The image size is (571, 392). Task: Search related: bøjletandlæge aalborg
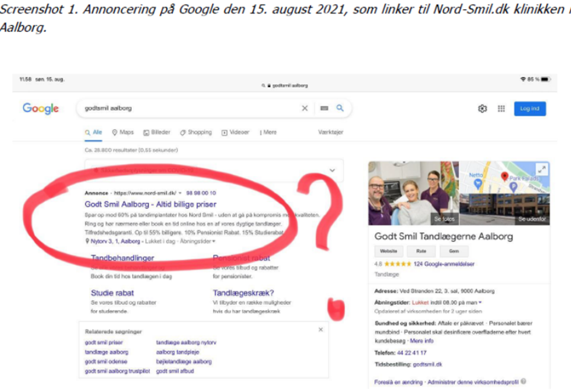(x=184, y=361)
